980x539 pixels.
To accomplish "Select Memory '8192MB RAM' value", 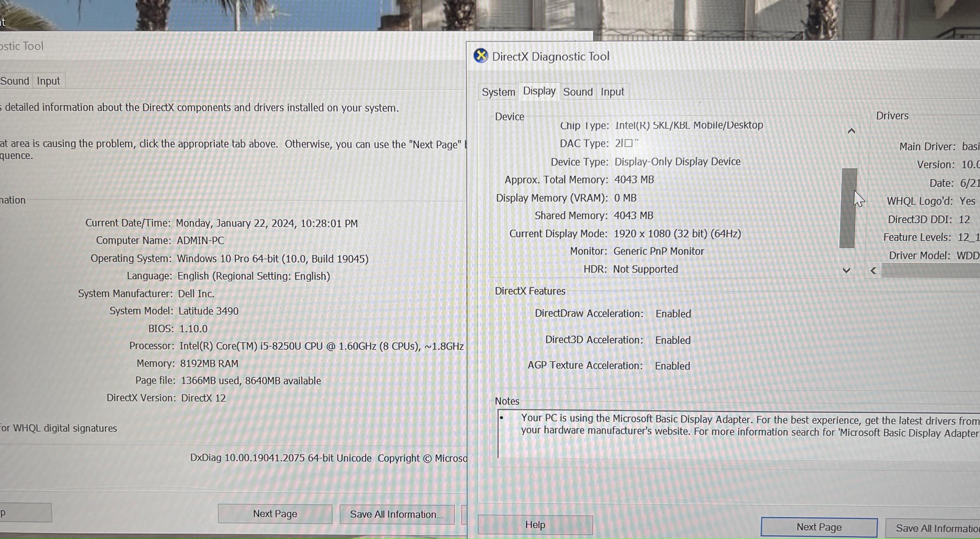I will 209,363.
